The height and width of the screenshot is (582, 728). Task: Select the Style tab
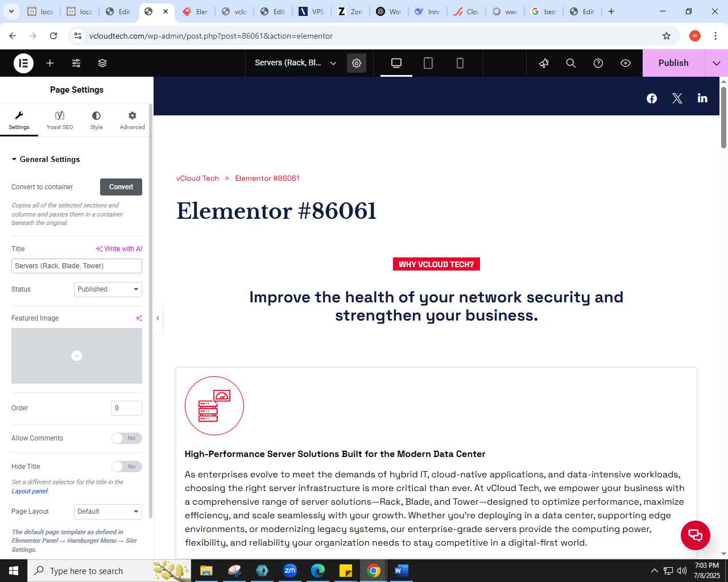96,120
